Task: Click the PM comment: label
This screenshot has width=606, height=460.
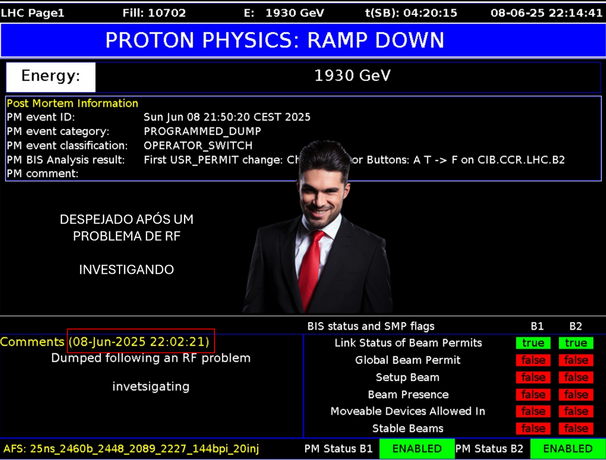Action: tap(43, 174)
